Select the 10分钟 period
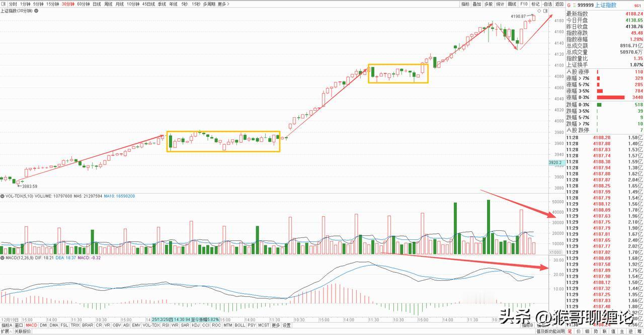 [x=133, y=4]
